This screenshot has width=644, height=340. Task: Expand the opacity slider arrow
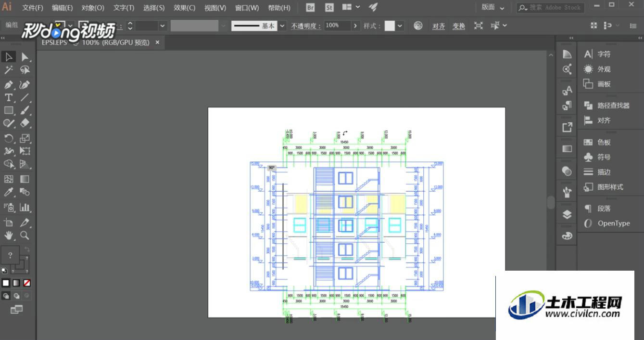pos(355,26)
